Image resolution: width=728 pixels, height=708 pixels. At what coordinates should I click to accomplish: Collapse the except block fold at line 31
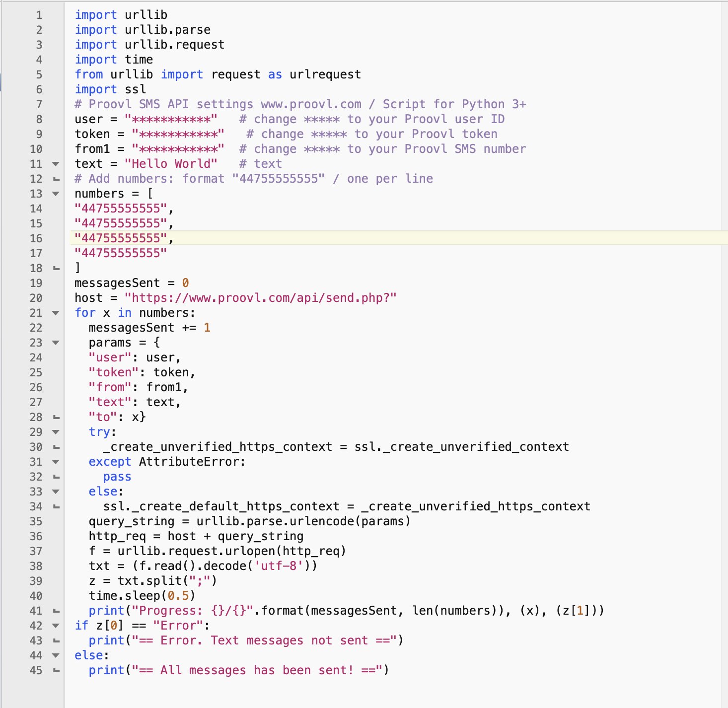pos(56,462)
